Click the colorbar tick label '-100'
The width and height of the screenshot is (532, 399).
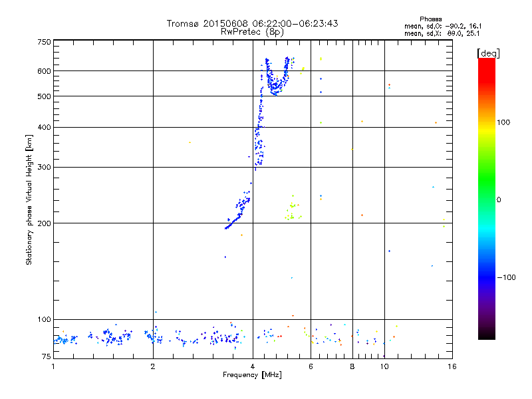pos(507,277)
